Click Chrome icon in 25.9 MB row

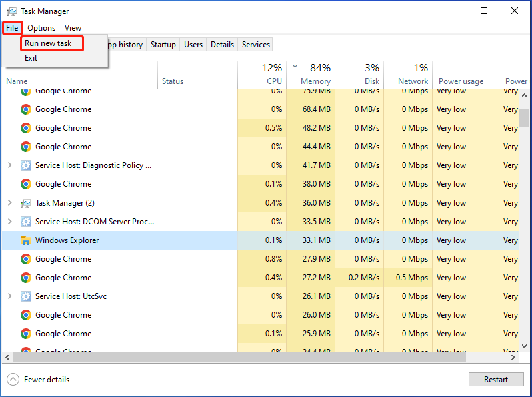26,334
